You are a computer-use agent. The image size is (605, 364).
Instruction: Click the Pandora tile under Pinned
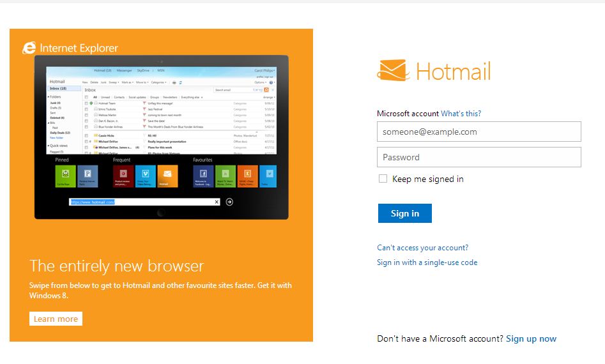click(x=88, y=176)
